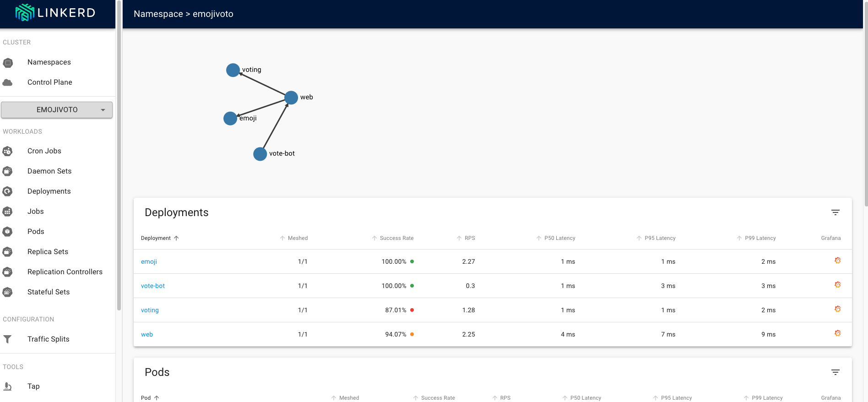The width and height of the screenshot is (868, 402).
Task: Open Stateful Sets workload page
Action: (x=49, y=292)
